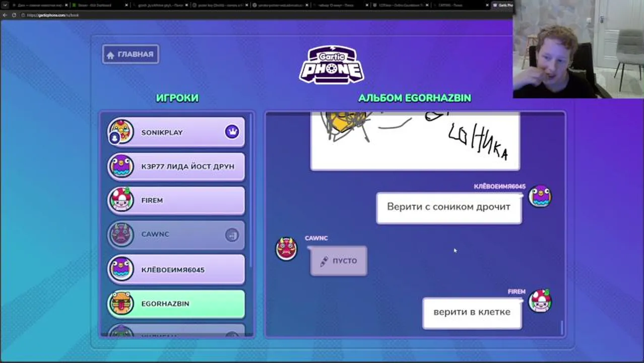Click the CAWNC name label in album
The image size is (644, 363).
click(x=316, y=238)
